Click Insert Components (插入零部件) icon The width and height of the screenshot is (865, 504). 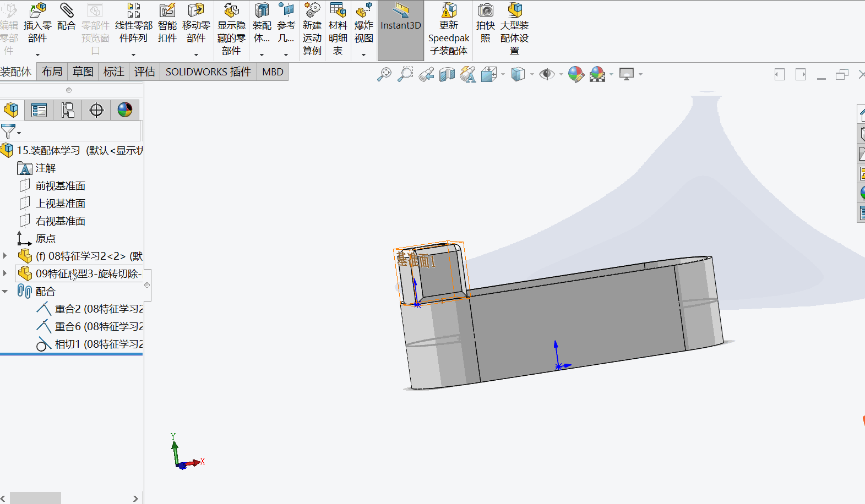37,23
